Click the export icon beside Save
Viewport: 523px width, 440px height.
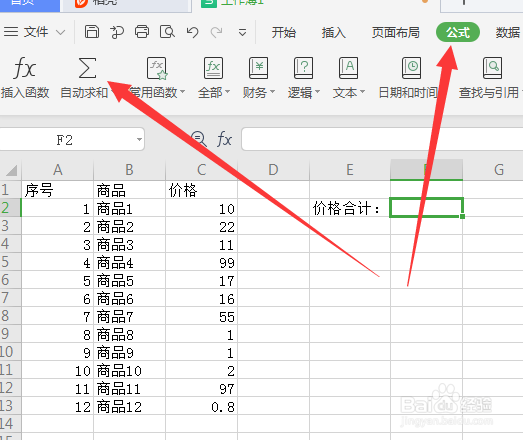pos(117,32)
